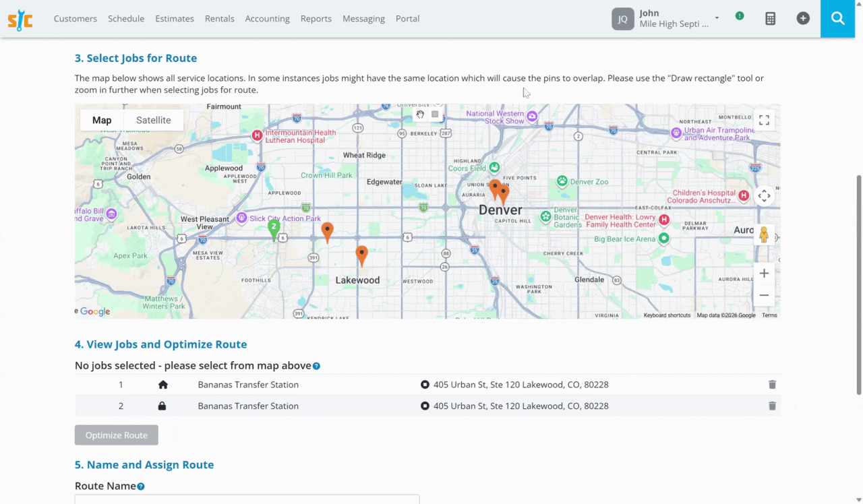Click the Google logo on the map
The width and height of the screenshot is (863, 504).
click(94, 311)
